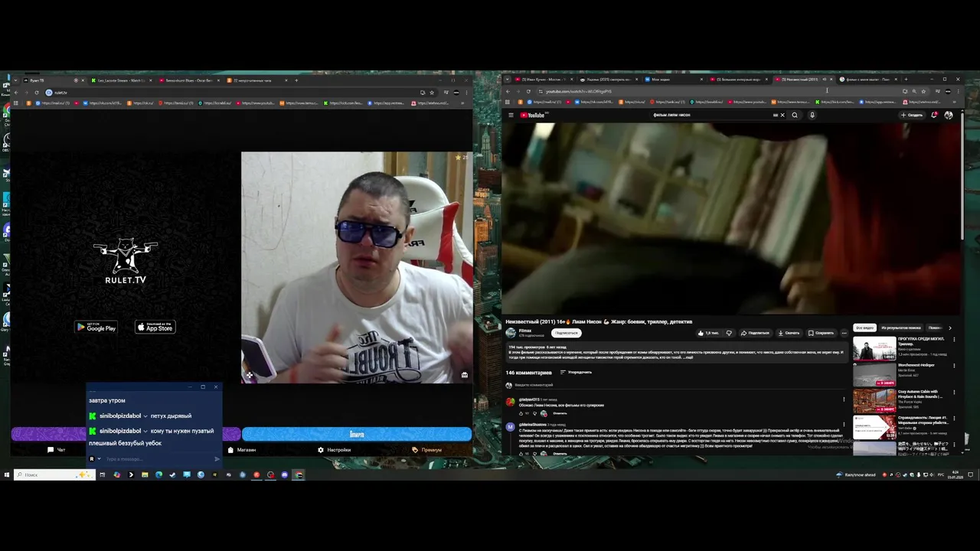
Task: Click the YouTube logo
Action: tap(532, 116)
